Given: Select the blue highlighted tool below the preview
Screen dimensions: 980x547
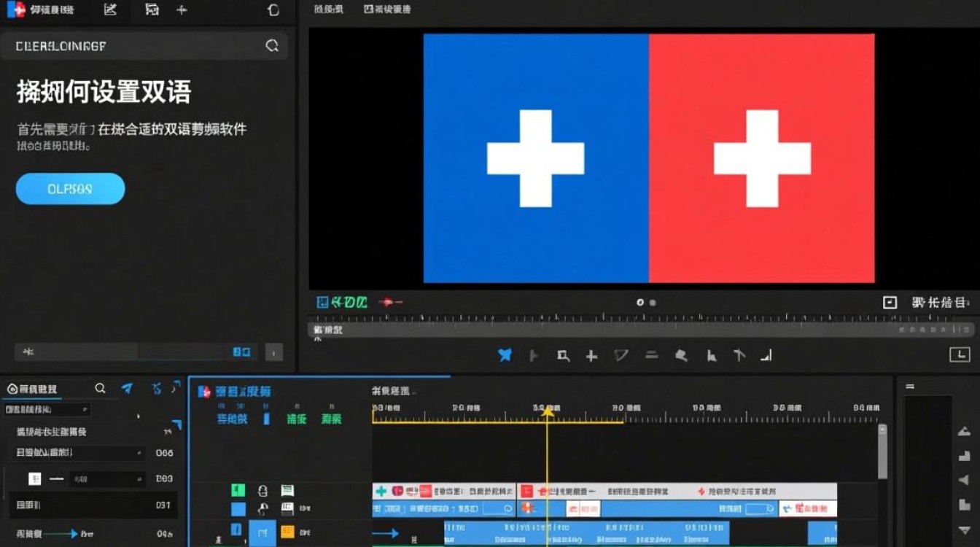Looking at the screenshot, I should click(x=505, y=355).
